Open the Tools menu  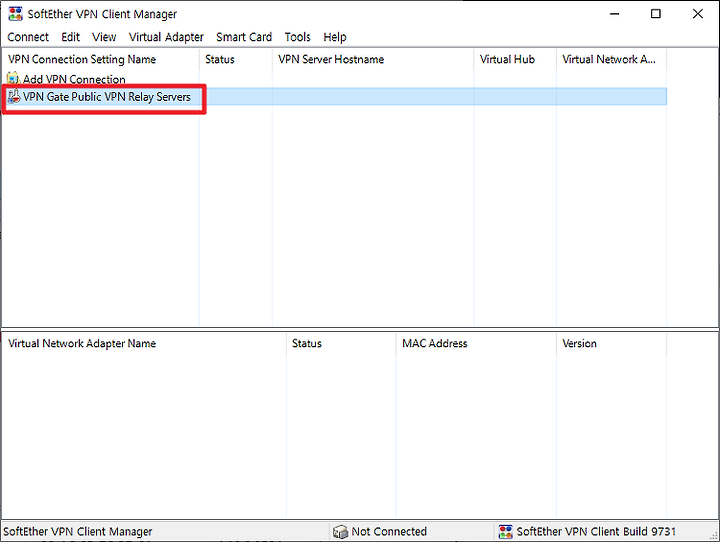298,37
